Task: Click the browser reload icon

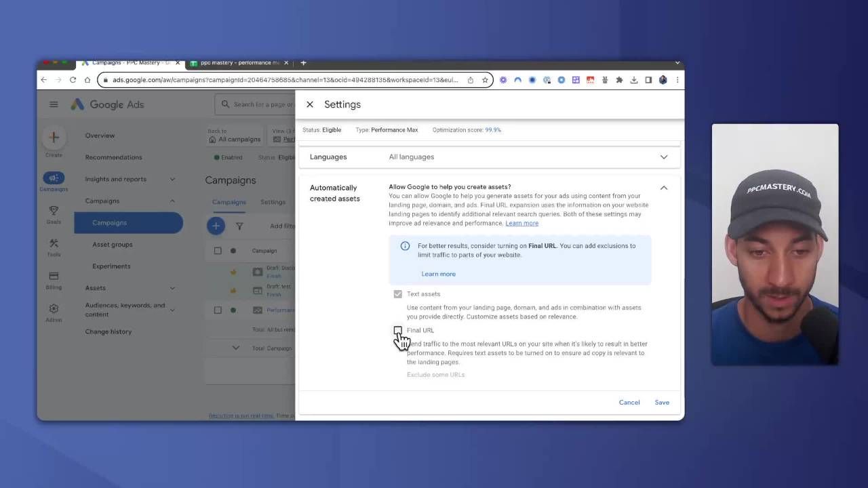Action: pyautogui.click(x=73, y=80)
